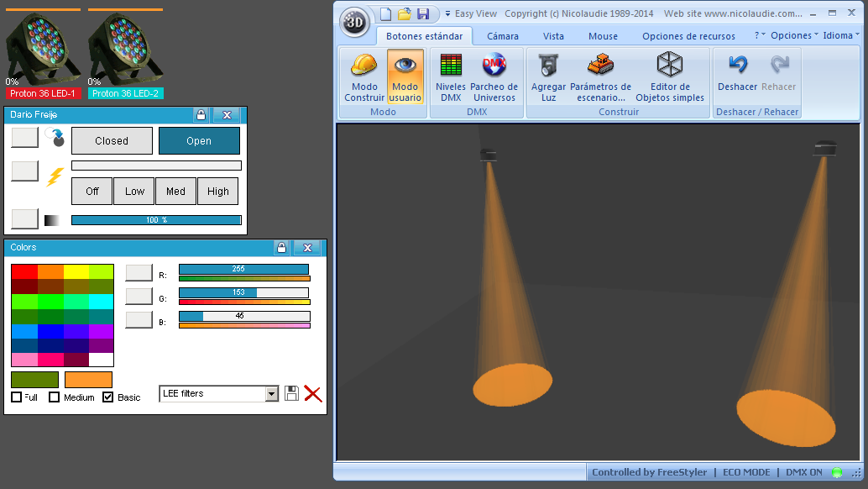
Task: Click the new document icon in Easy View
Action: tap(386, 13)
